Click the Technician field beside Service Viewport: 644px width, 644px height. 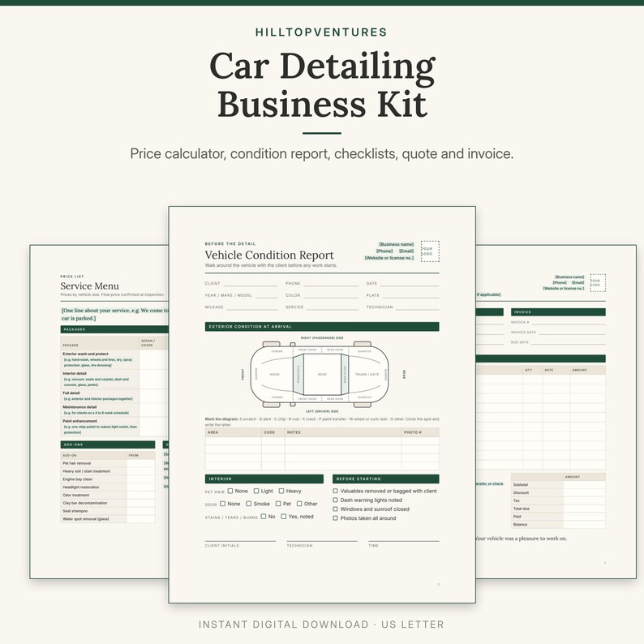417,307
